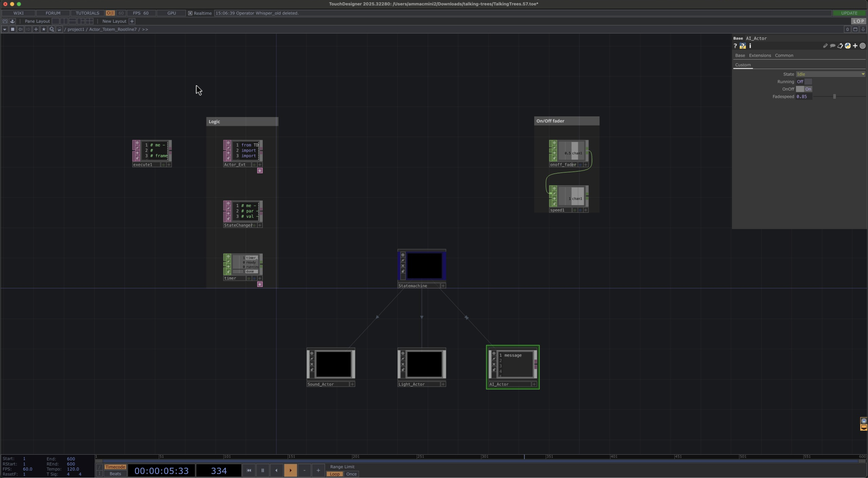Click the play forward button

coord(290,470)
